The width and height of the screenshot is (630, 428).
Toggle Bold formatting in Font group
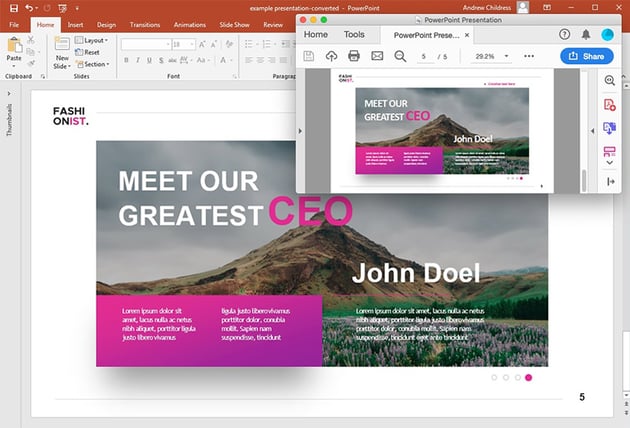[x=126, y=60]
